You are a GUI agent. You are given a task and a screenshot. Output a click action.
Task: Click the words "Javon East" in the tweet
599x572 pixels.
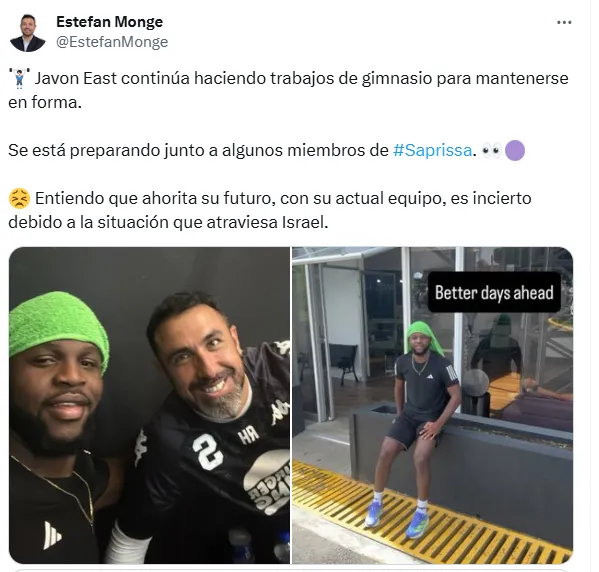(76, 79)
